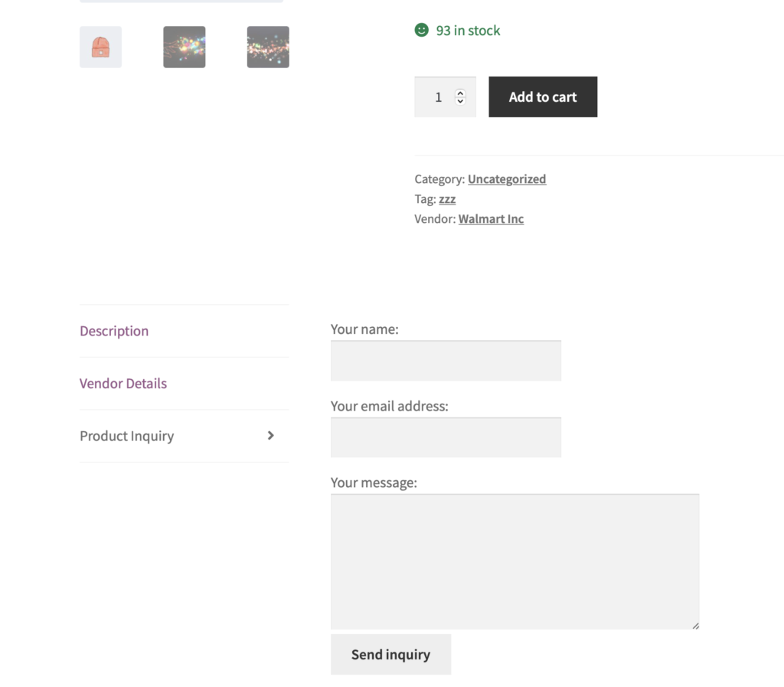Decrease quantity with the down arrow
The width and height of the screenshot is (784, 687).
coord(460,101)
